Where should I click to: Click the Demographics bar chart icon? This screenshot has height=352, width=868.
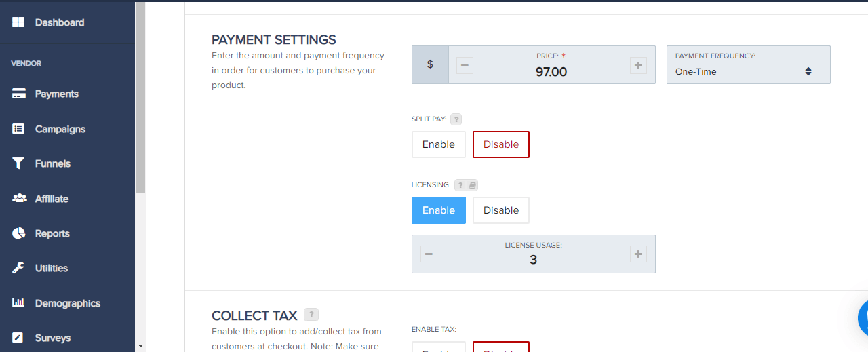19,303
